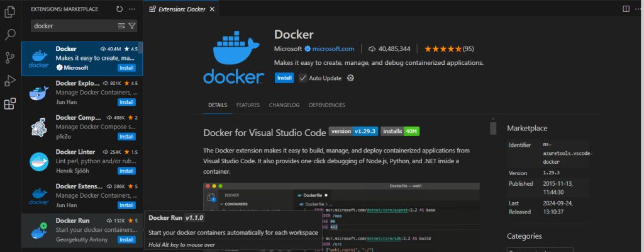Open the microsoft.com publisher link

tap(333, 49)
